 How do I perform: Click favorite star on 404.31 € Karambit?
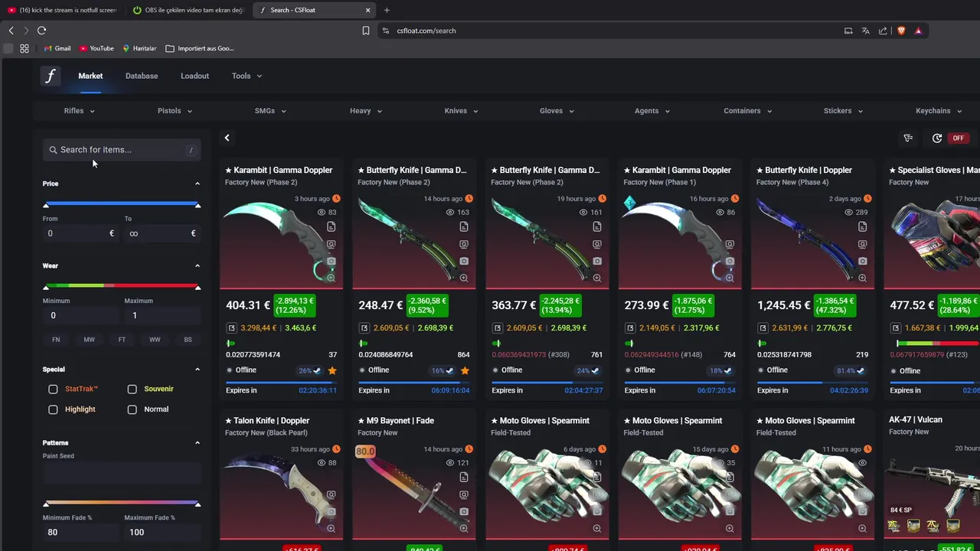point(332,371)
